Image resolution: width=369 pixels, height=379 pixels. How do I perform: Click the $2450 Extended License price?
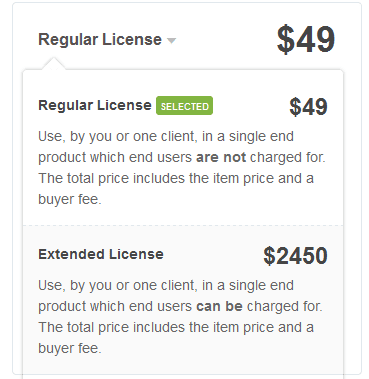pyautogui.click(x=295, y=256)
